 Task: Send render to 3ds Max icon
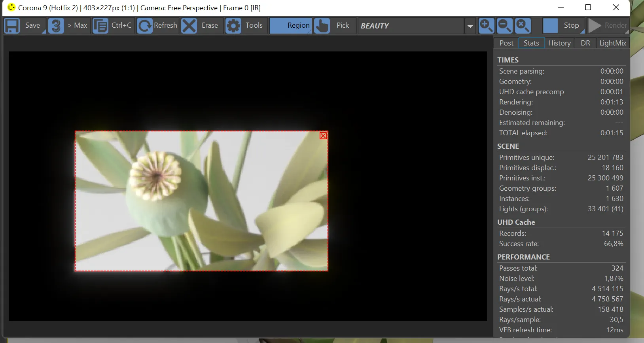(x=56, y=26)
